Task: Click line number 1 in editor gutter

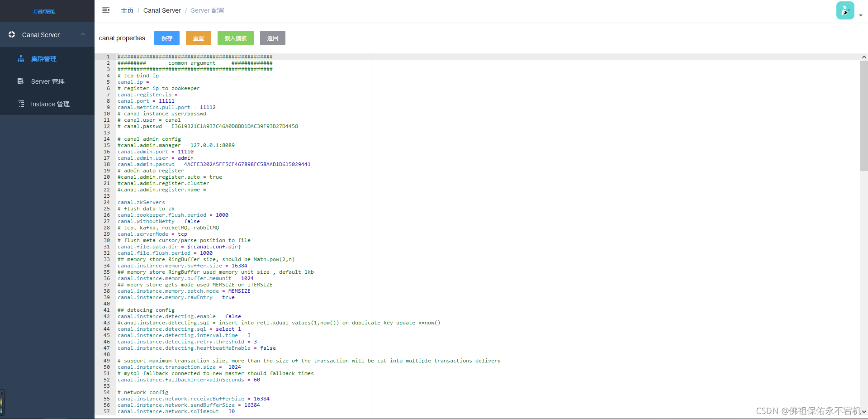Action: (x=108, y=57)
